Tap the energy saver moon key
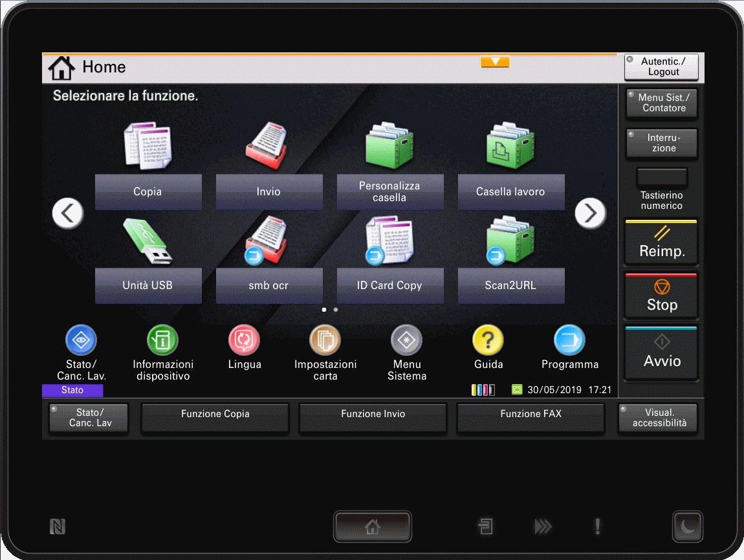 pos(688,526)
